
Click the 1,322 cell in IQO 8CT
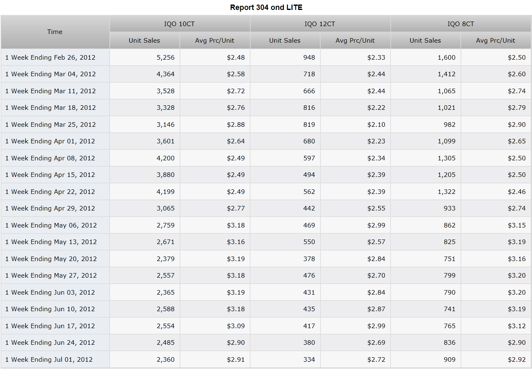click(426, 192)
